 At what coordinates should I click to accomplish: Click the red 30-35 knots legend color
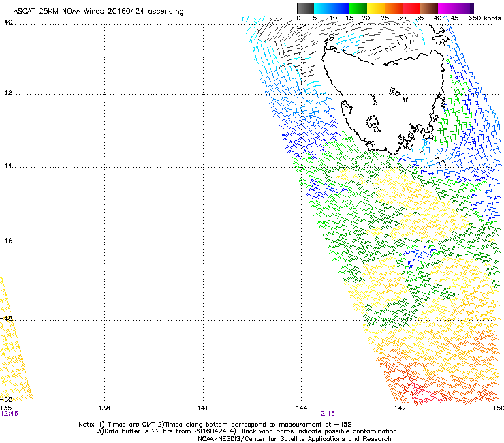[411, 8]
